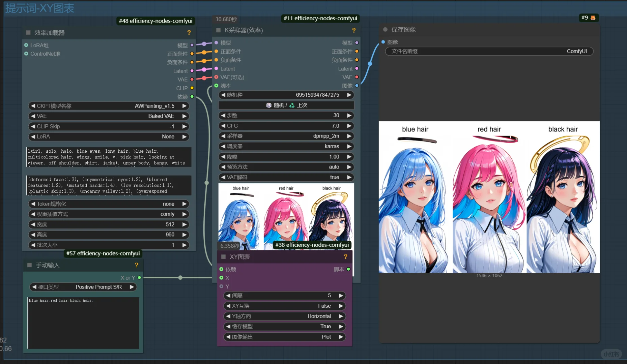Click the fox icon on the #9 badge

coord(593,18)
